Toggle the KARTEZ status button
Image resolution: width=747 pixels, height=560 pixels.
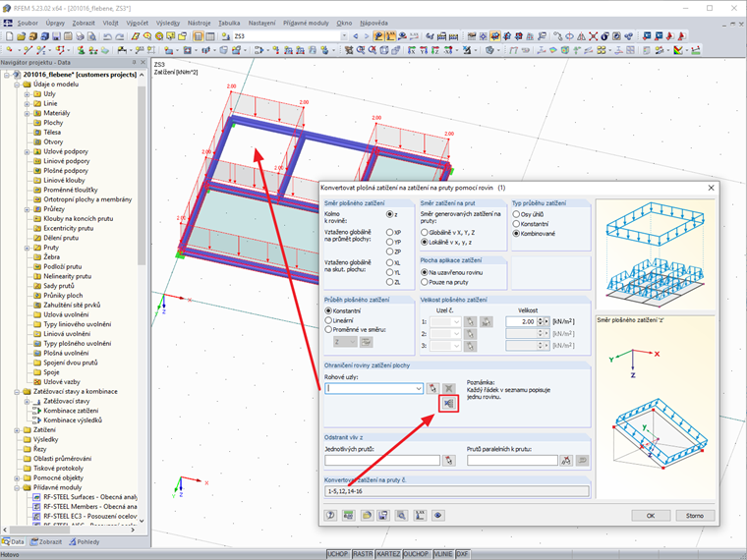click(x=388, y=554)
